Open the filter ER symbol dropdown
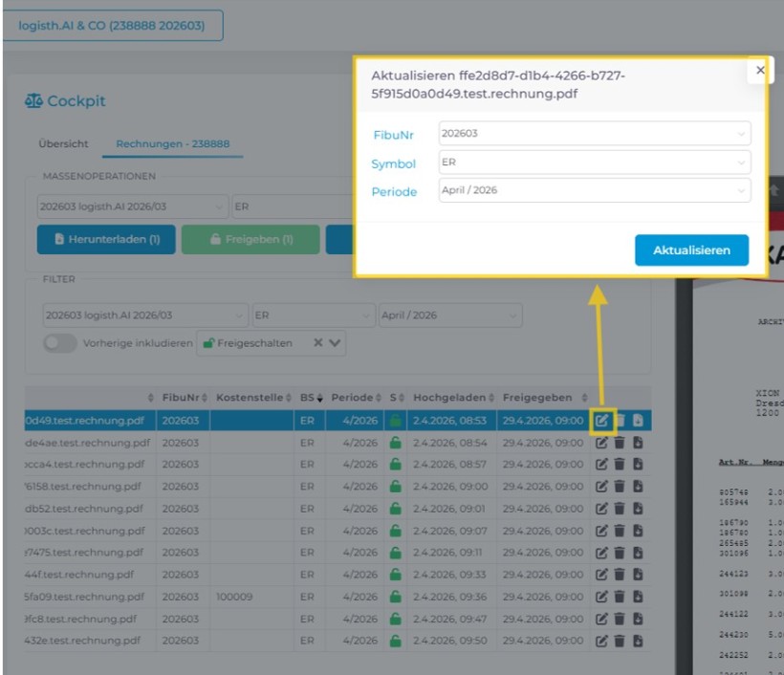Viewport: 784px width, 675px height. coord(313,315)
